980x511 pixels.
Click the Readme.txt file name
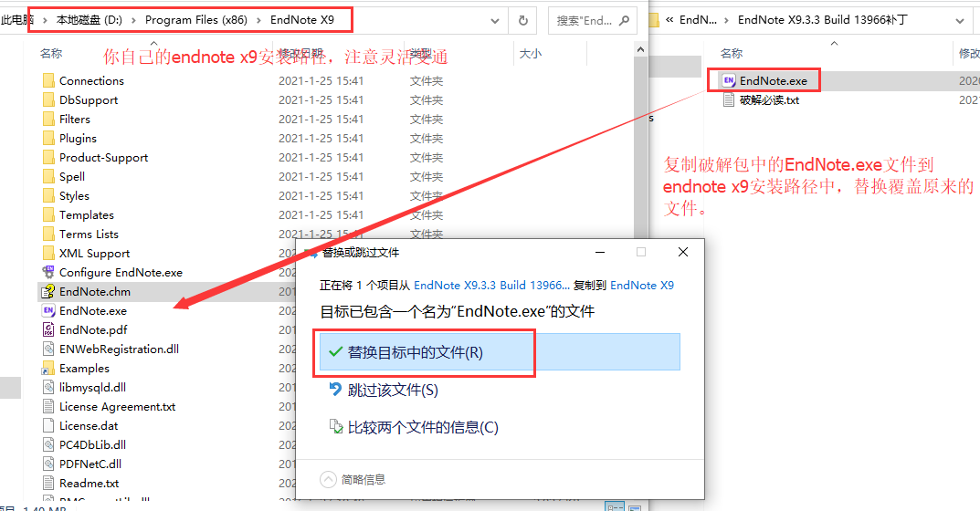click(89, 484)
